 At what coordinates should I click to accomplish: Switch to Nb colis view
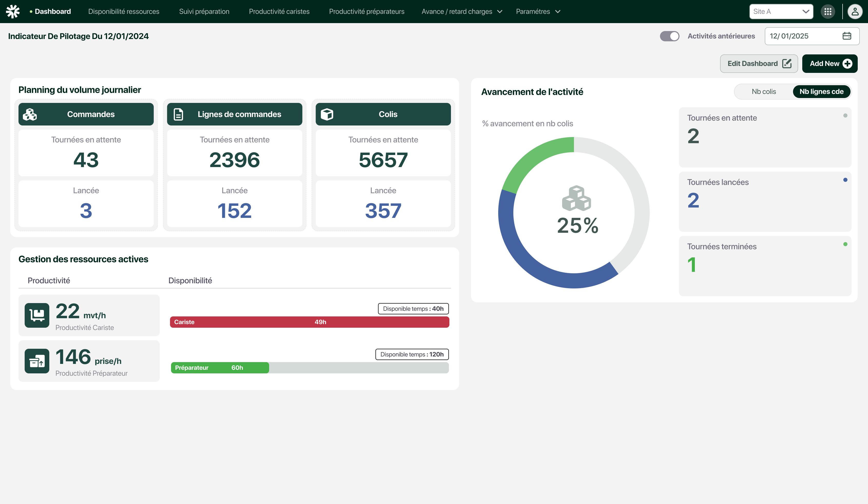pyautogui.click(x=764, y=92)
